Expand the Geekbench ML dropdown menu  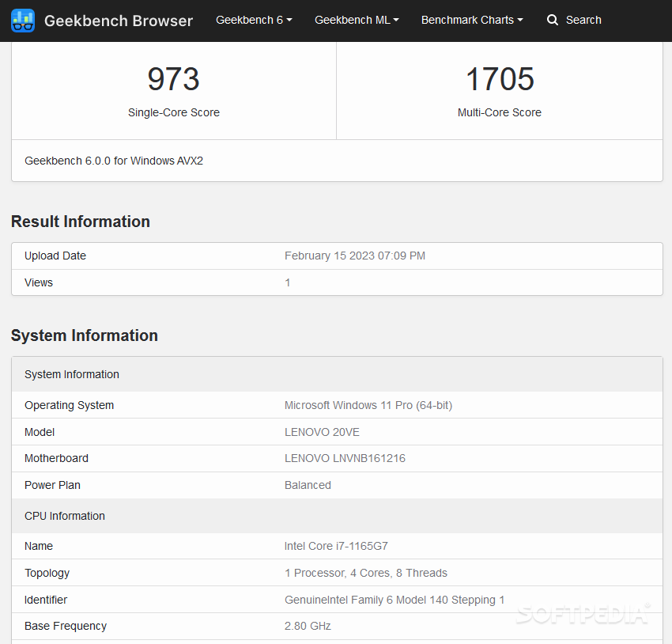[357, 20]
